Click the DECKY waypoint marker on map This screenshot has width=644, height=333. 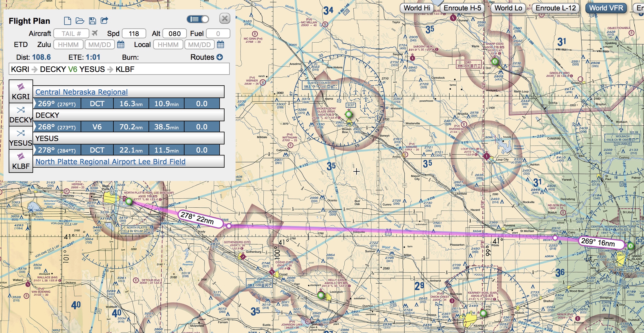pos(555,238)
